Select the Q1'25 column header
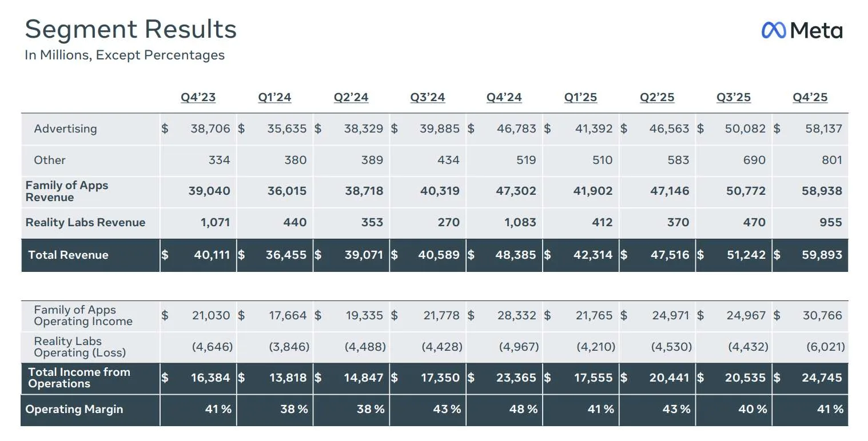Screen dimensions: 868x441 coord(580,97)
